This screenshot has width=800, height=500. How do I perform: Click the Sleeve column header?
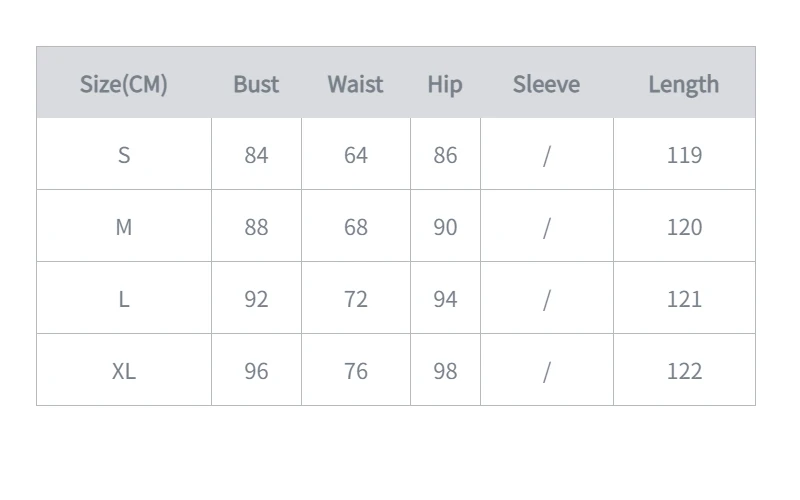546,84
